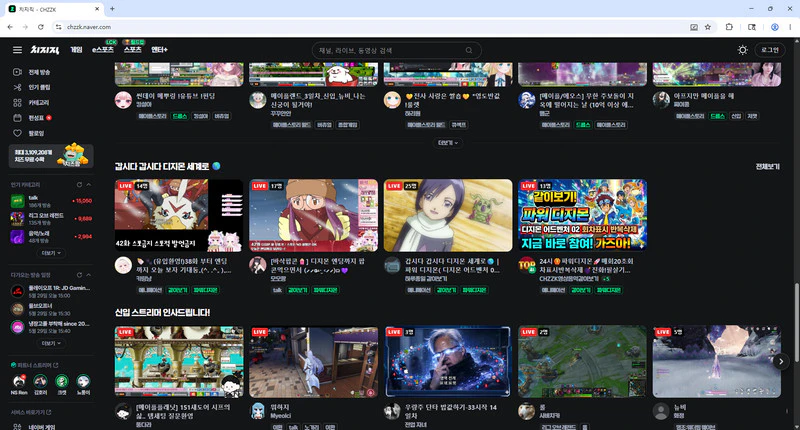The height and width of the screenshot is (430, 800).
Task: Open the JD Gaming scheduled broadcast entry
Action: pyautogui.click(x=51, y=292)
